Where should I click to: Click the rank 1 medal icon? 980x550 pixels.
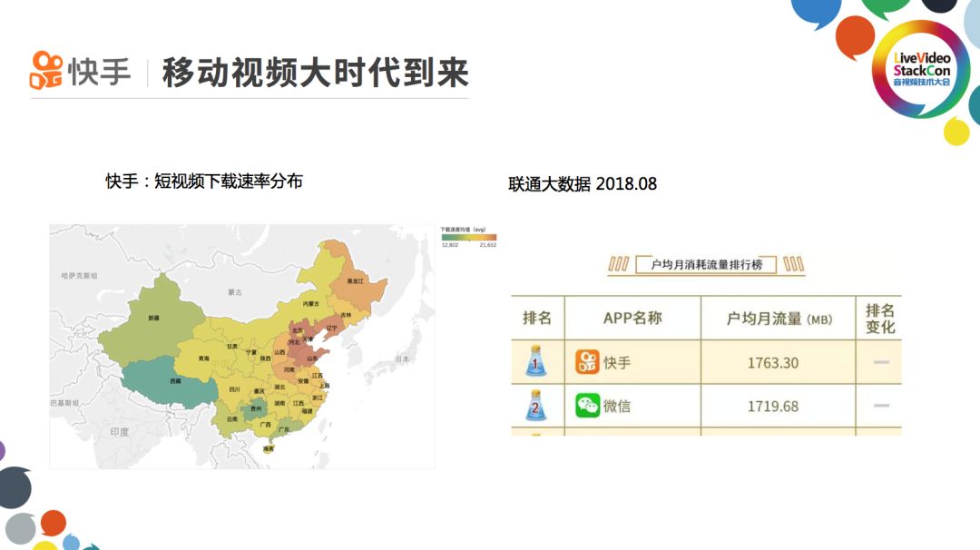(x=535, y=360)
